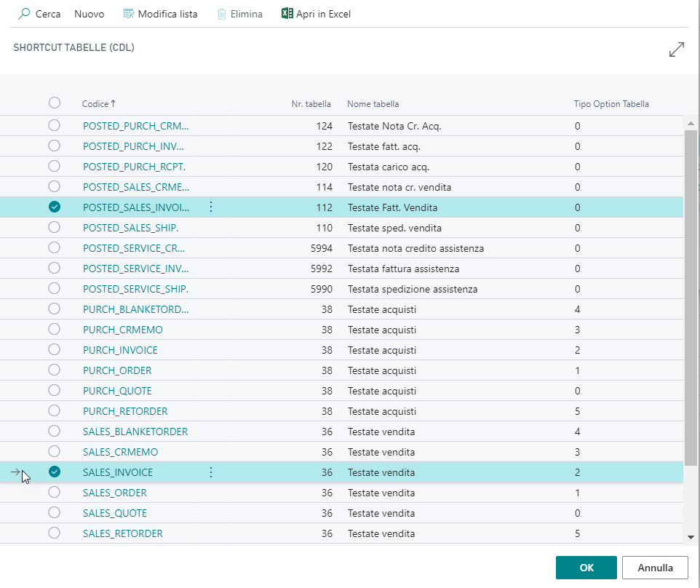Uncheck the SALES_INVOICE row selector
Image resolution: width=700 pixels, height=588 pixels.
coord(54,472)
